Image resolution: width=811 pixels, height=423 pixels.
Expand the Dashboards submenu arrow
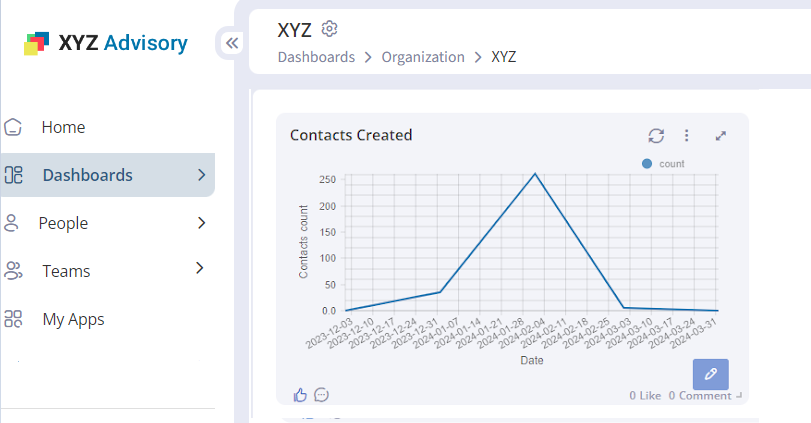[201, 175]
